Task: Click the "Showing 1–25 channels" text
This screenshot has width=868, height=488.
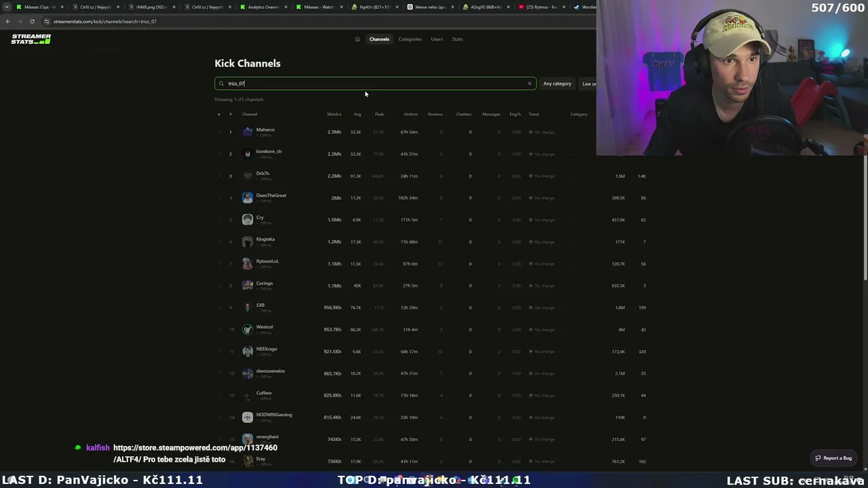Action: point(239,100)
